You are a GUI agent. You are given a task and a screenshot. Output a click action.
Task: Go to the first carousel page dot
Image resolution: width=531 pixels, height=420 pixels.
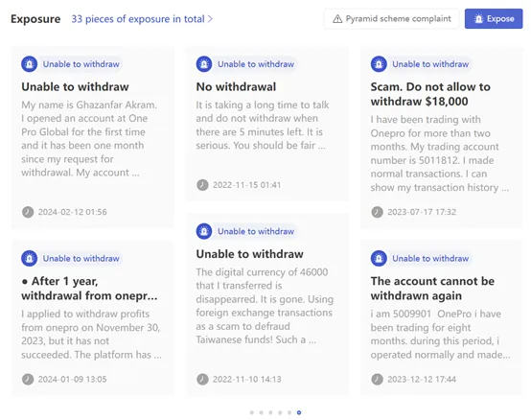(x=252, y=412)
